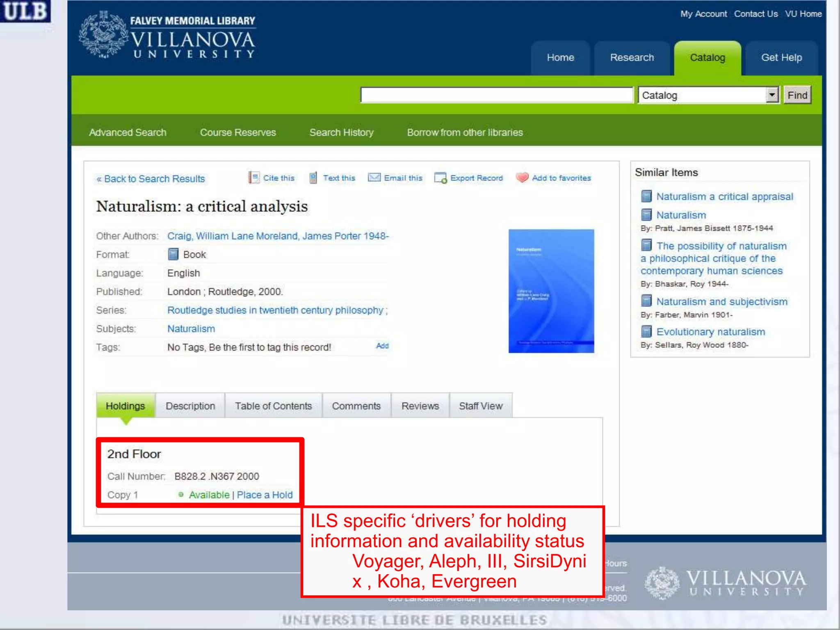
Task: Open the Get Help tab
Action: [781, 58]
